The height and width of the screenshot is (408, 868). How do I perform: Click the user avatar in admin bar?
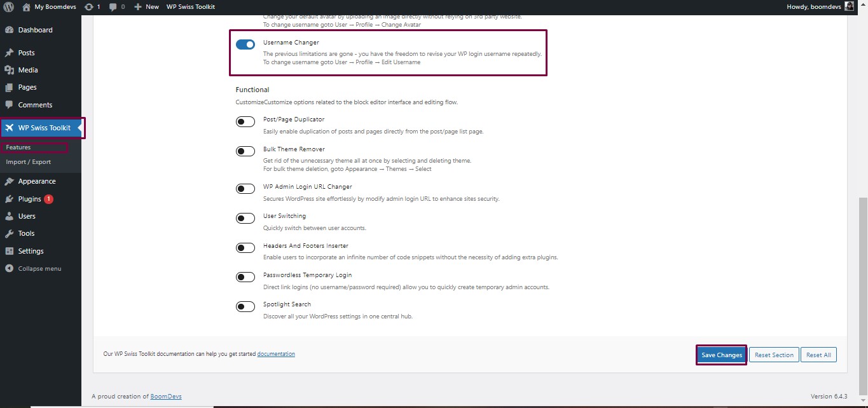pos(850,7)
